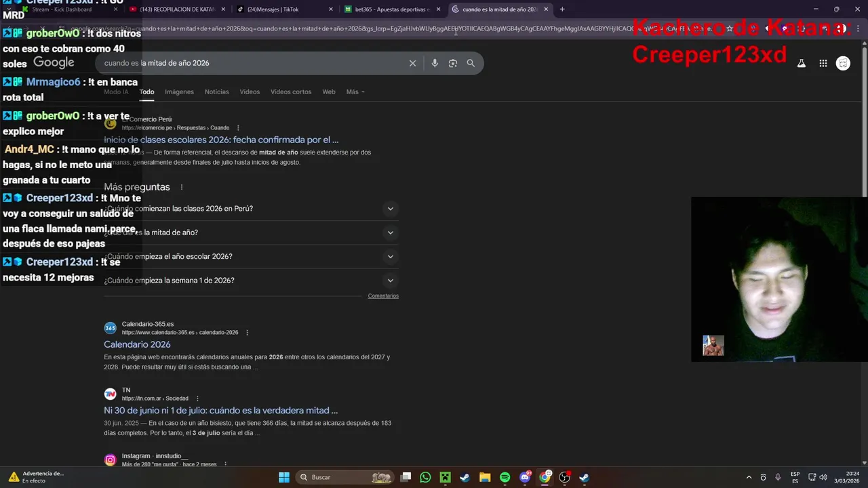Click the Advertencia de... taskbar widget
The height and width of the screenshot is (488, 868).
(x=35, y=477)
